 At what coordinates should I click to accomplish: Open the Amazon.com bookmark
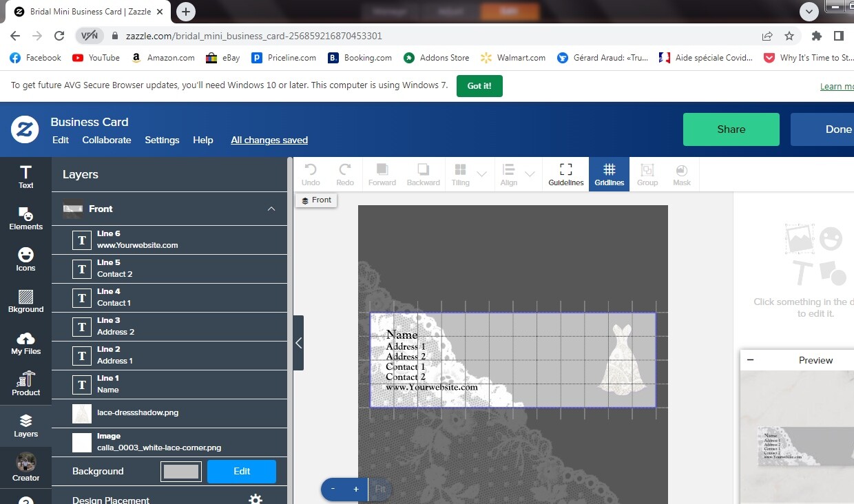163,58
